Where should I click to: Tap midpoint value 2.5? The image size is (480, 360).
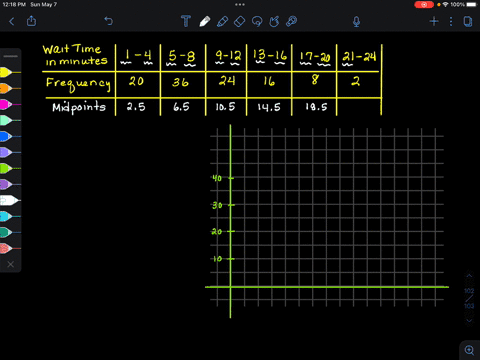click(x=136, y=107)
